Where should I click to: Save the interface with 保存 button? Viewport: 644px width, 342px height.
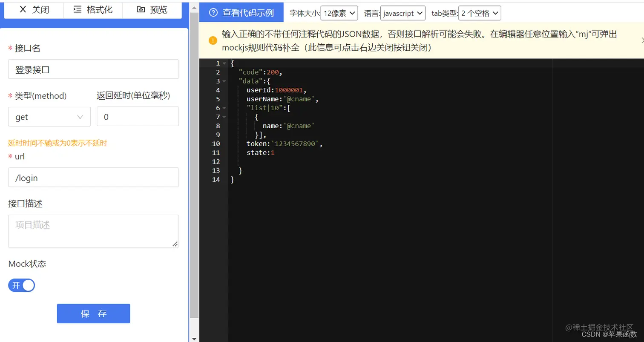[x=93, y=314]
